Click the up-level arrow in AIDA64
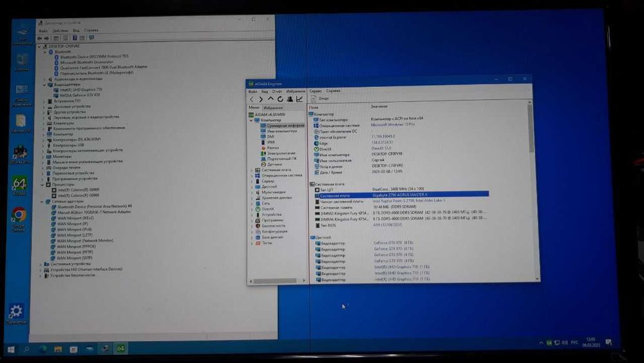 [270, 99]
